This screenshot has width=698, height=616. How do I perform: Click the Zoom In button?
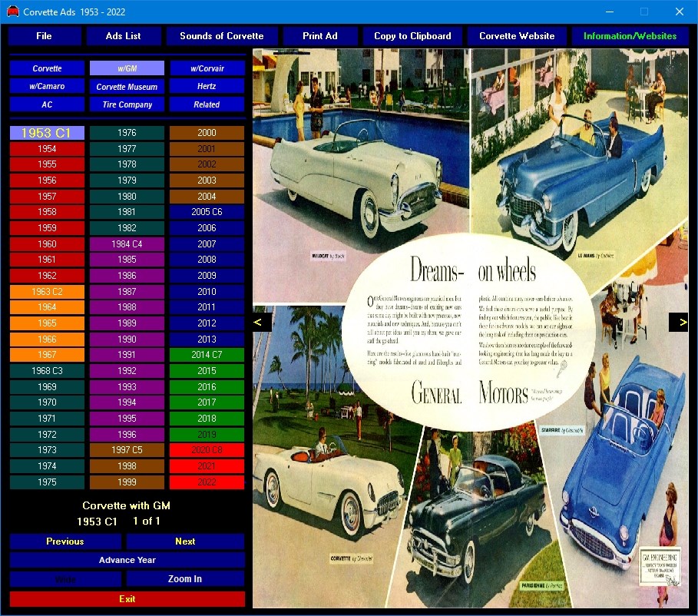[x=185, y=578]
